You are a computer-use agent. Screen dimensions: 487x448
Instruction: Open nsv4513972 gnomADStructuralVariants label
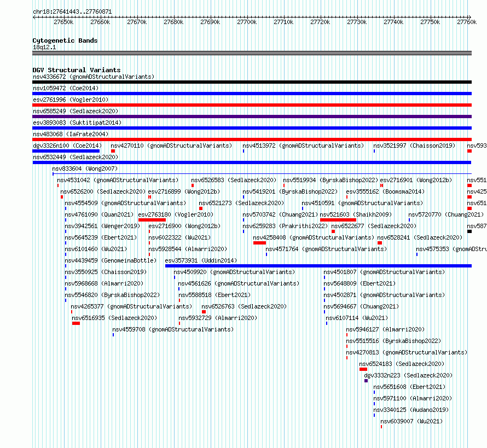tap(303, 146)
